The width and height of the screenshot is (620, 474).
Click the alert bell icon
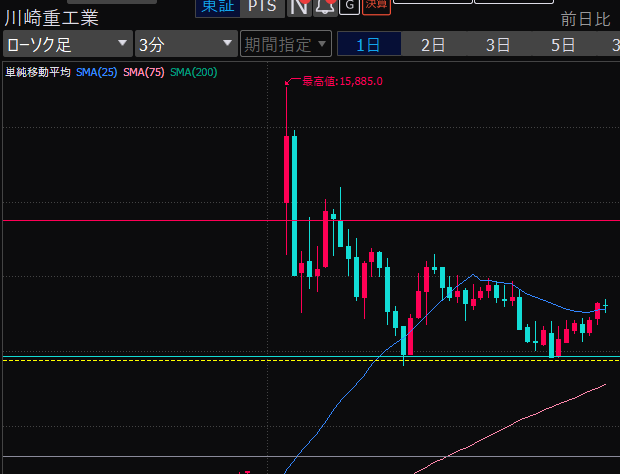coord(324,6)
